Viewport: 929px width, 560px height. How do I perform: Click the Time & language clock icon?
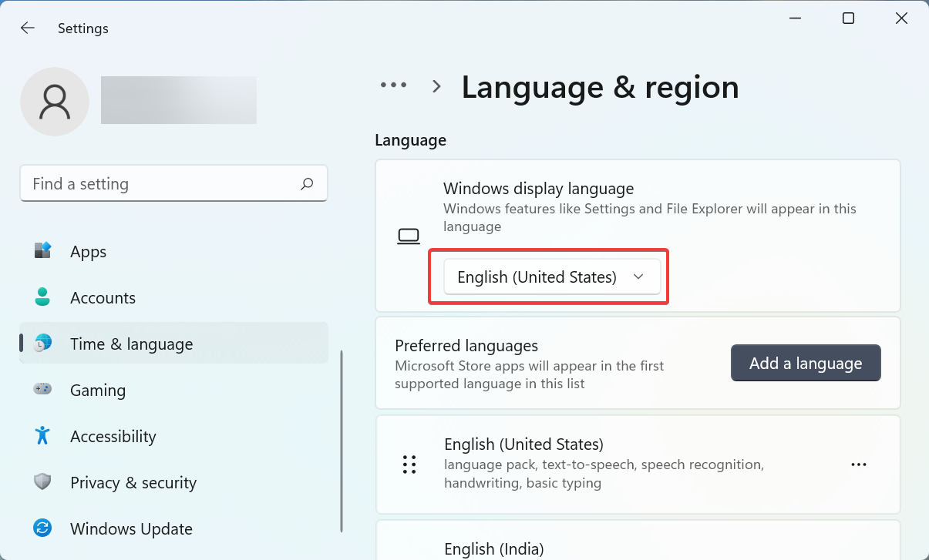(42, 344)
